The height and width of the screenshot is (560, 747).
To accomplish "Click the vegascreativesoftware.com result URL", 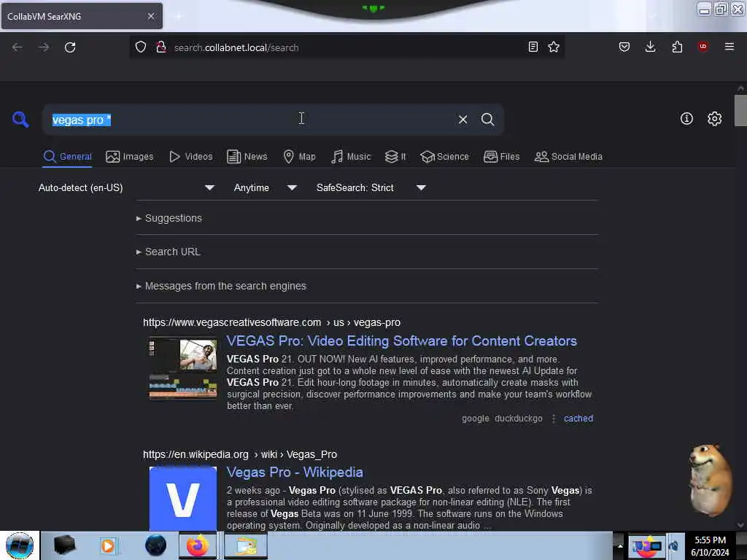I will [x=271, y=322].
